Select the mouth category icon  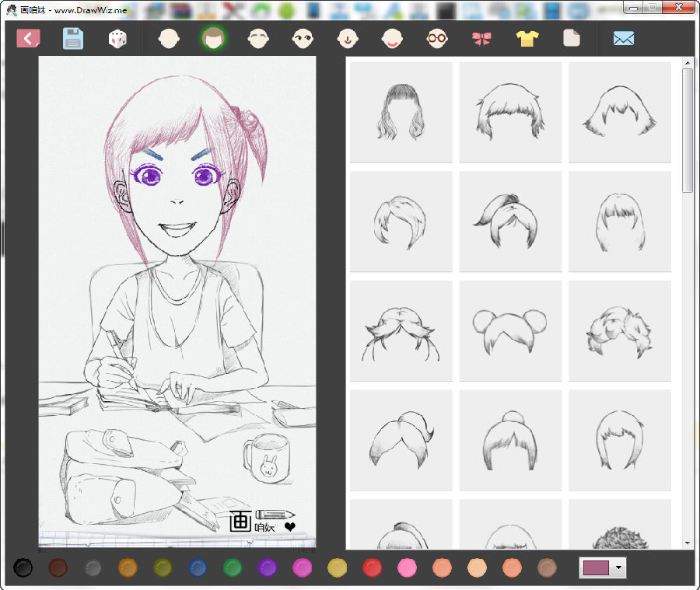pyautogui.click(x=392, y=38)
